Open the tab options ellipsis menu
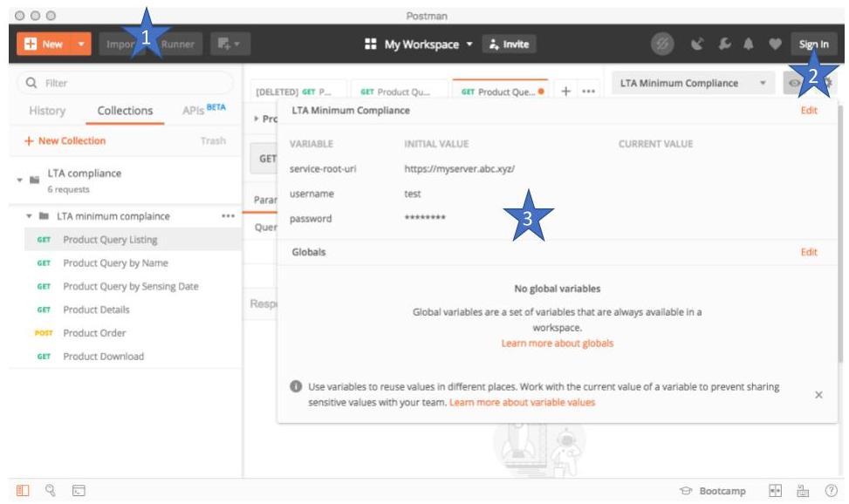 pyautogui.click(x=589, y=92)
